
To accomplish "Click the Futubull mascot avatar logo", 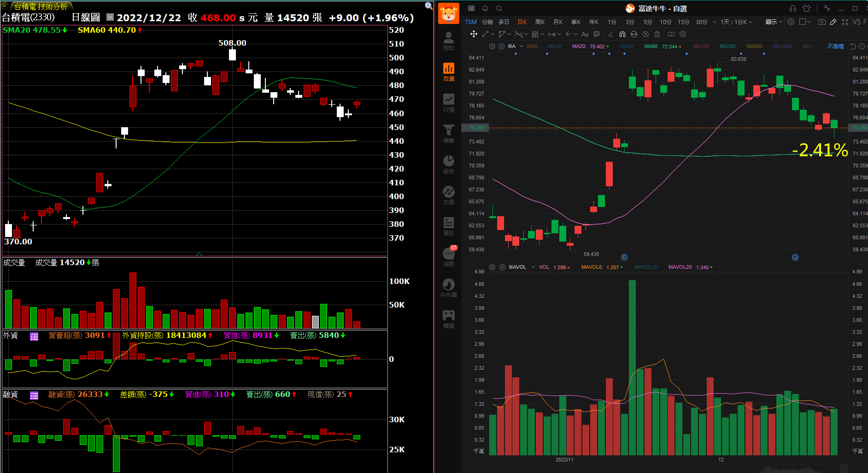I will pyautogui.click(x=448, y=13).
